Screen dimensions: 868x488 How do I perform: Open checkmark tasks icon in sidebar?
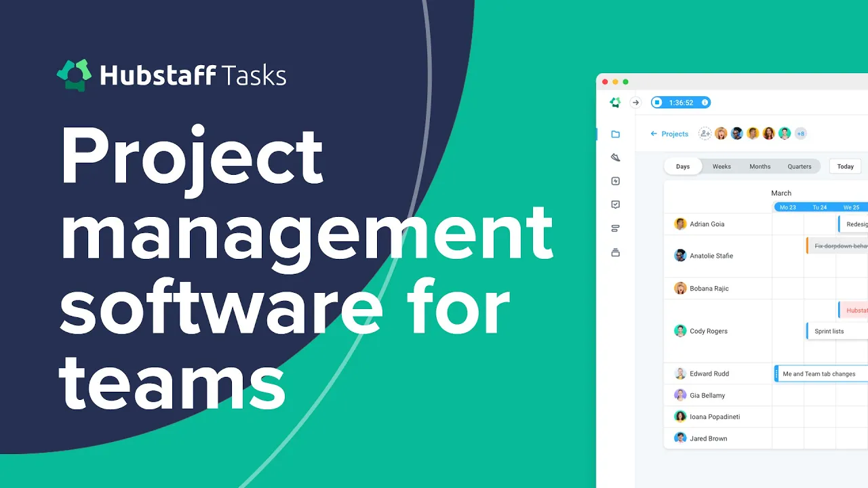(x=615, y=204)
